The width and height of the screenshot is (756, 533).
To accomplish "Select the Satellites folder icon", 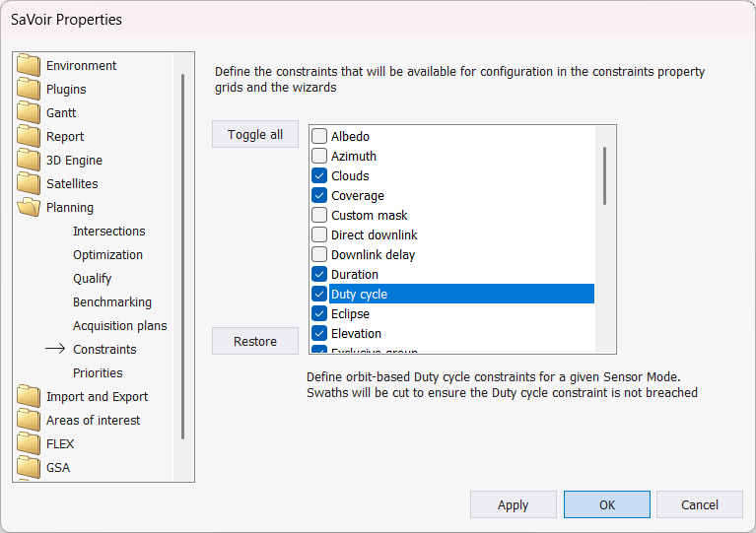I will coord(29,184).
